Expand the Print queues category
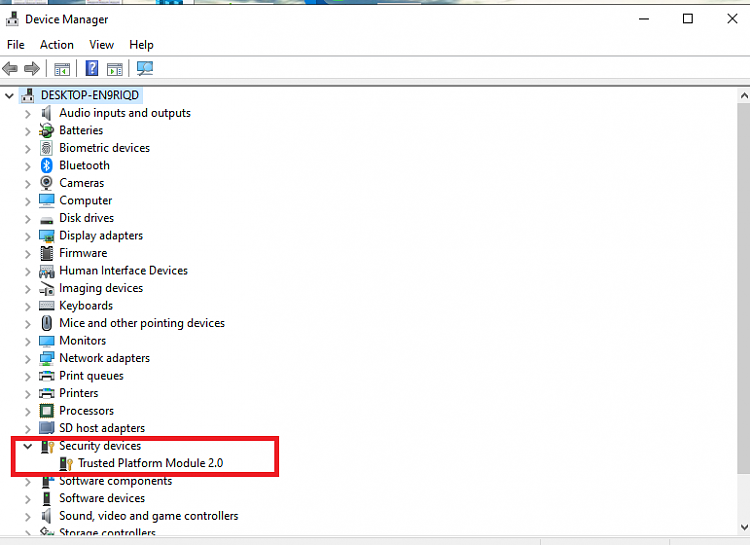The width and height of the screenshot is (750, 545). pos(27,376)
